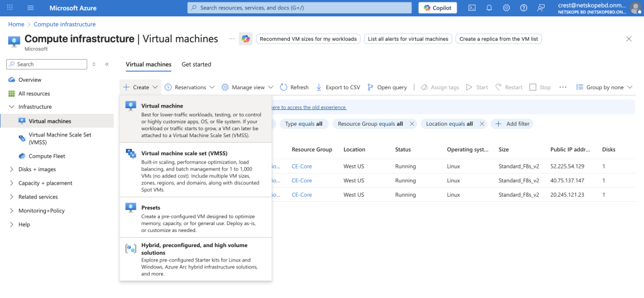Click the Copilot button in top bar
This screenshot has height=298, width=644.
[438, 8]
